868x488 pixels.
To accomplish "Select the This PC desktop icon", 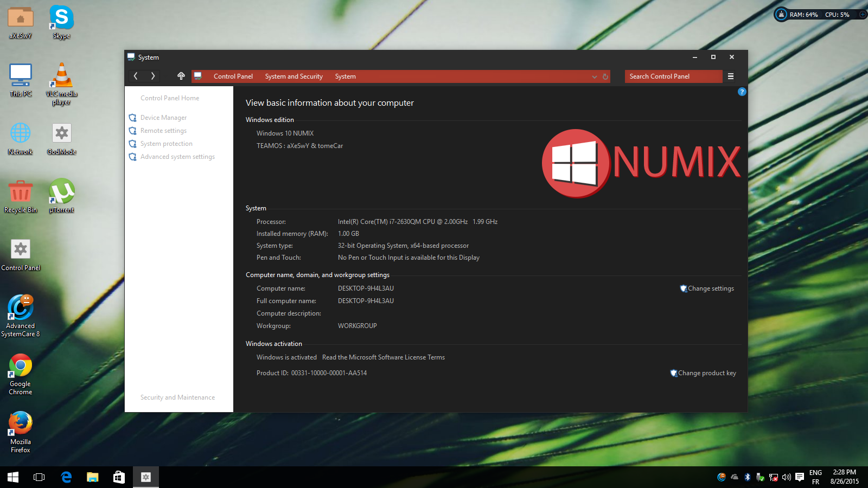I will 21,80.
